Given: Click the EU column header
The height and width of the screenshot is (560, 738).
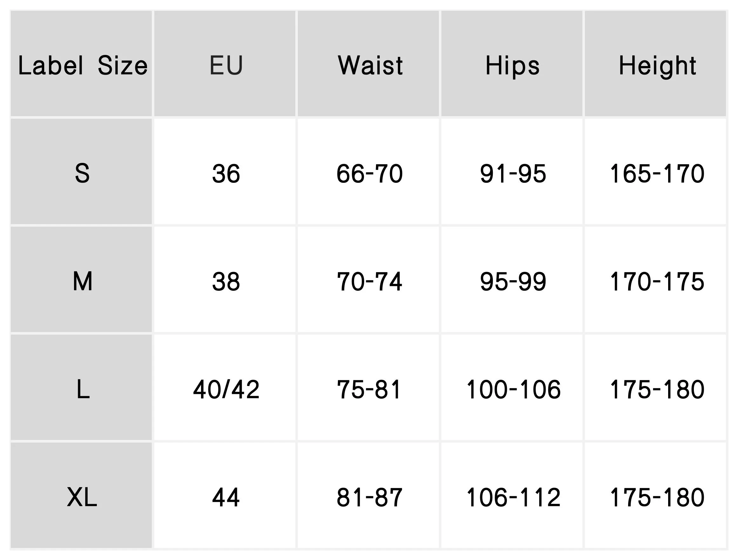Looking at the screenshot, I should (x=226, y=65).
